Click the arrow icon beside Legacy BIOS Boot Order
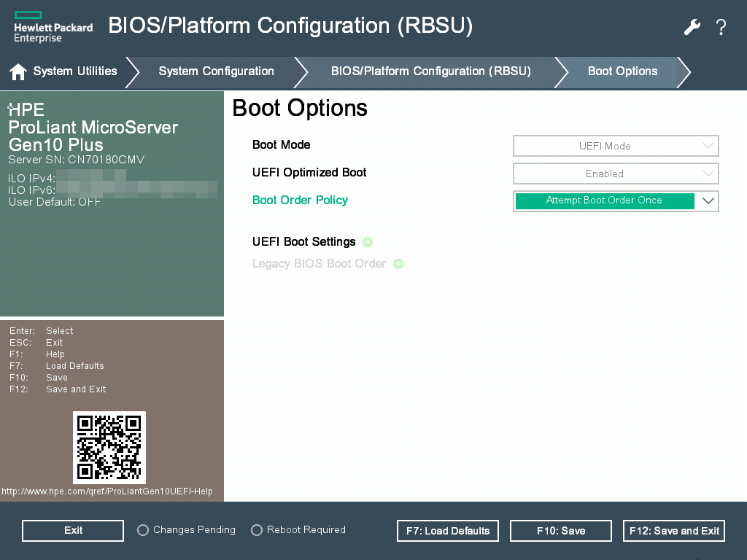 point(398,264)
